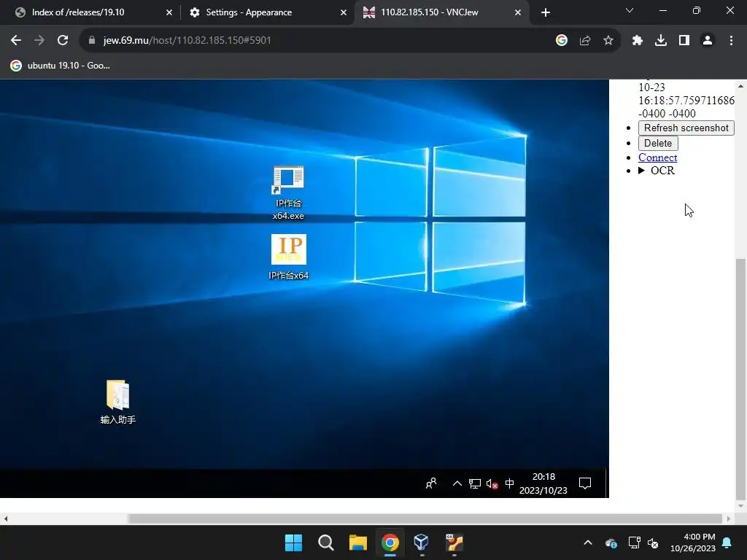The height and width of the screenshot is (560, 747).
Task: Click the Delete button
Action: [658, 144]
